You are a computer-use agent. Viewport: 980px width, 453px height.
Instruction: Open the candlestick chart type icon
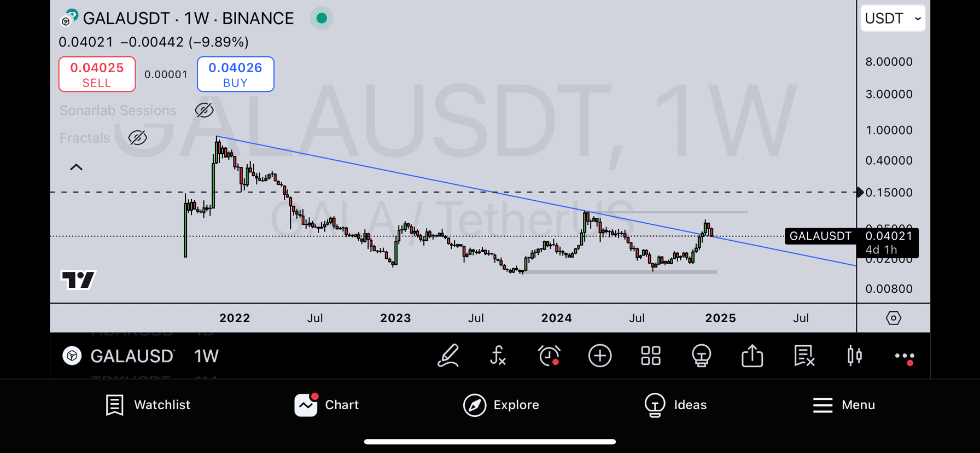pos(854,356)
